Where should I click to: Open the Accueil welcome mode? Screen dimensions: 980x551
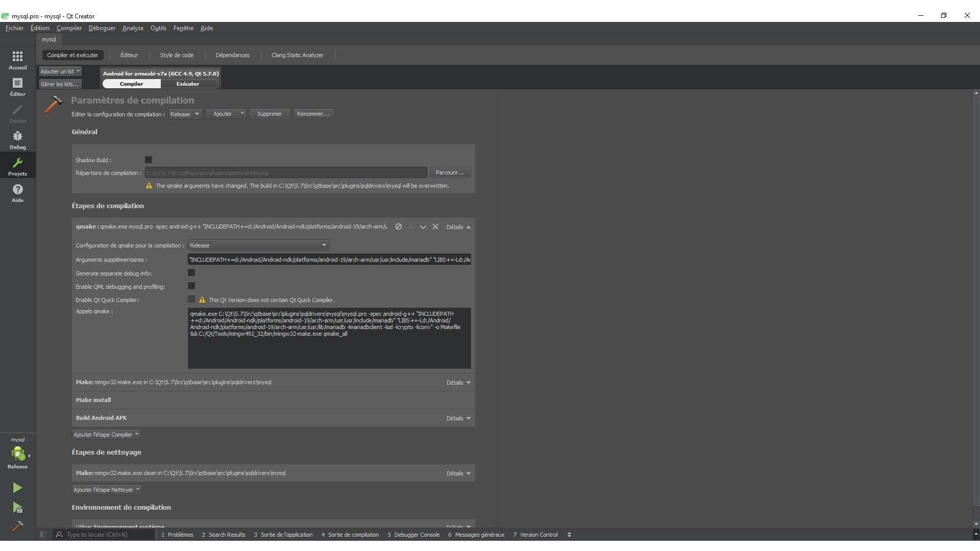tap(17, 60)
